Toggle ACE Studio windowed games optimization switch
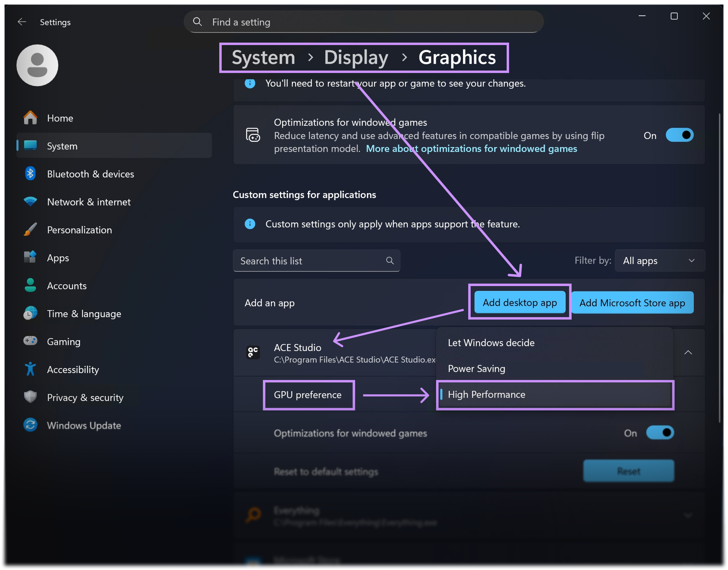728x570 pixels. click(660, 433)
